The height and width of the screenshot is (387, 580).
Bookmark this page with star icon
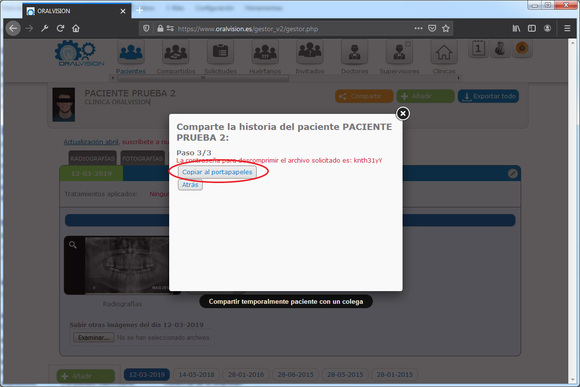coord(446,28)
